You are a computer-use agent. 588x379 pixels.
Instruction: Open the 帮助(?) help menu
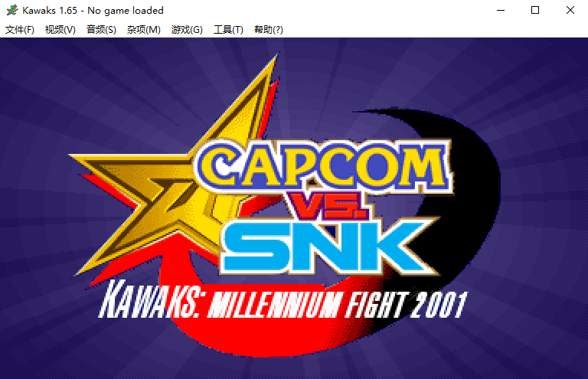pyautogui.click(x=269, y=30)
